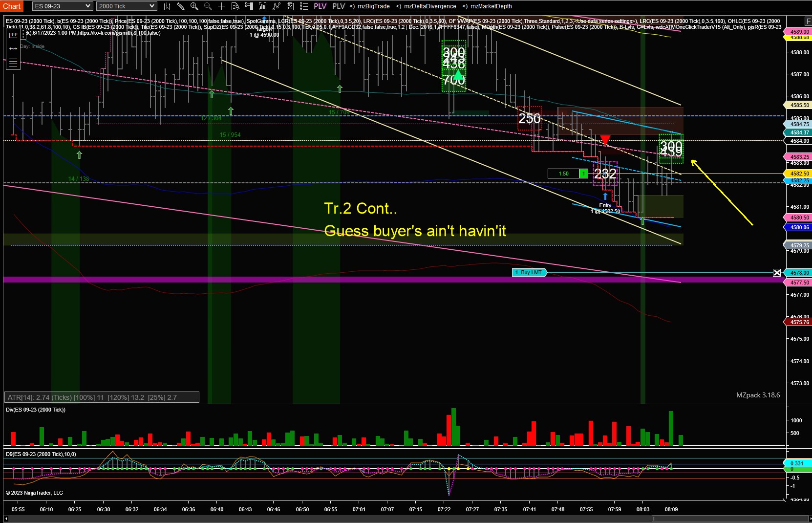Select the drawing tools pencil icon
812x523 pixels.
[x=180, y=6]
